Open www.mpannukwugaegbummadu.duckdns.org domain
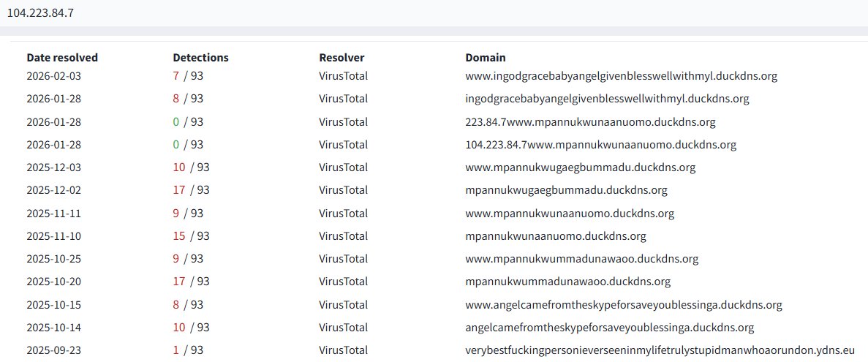The height and width of the screenshot is (362, 868). [580, 167]
